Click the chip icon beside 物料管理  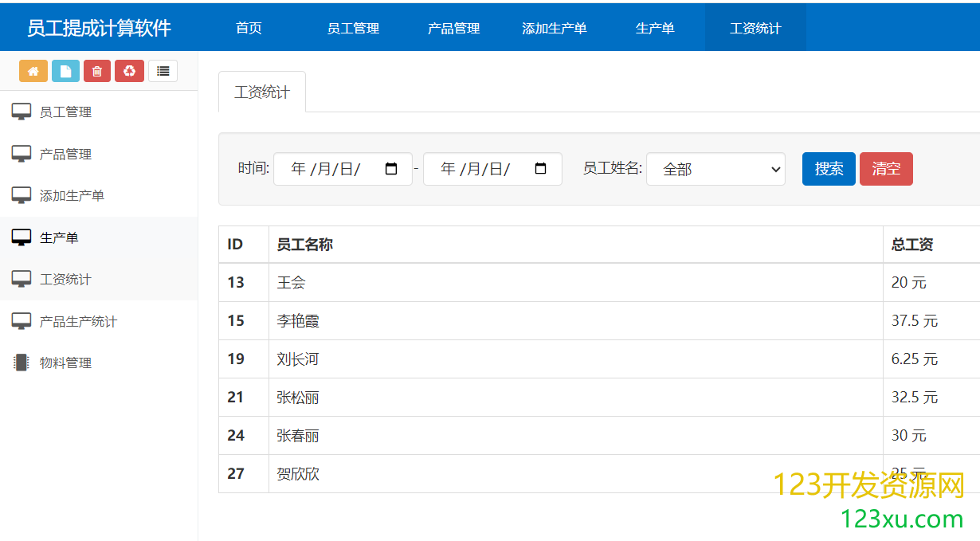pos(21,363)
